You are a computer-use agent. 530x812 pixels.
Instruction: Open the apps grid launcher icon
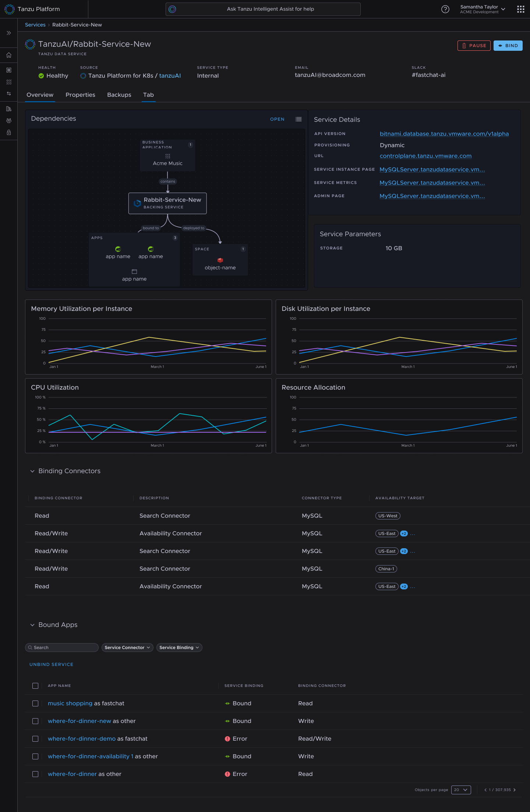(x=520, y=9)
